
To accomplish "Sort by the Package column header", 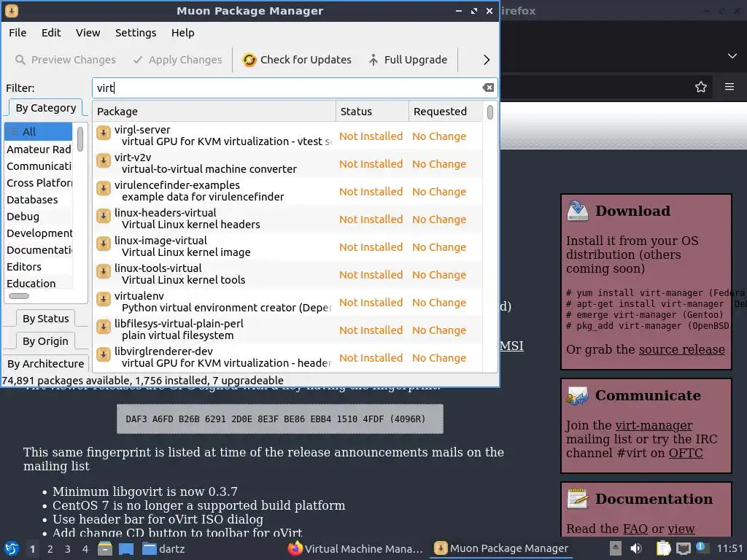I will pos(214,112).
